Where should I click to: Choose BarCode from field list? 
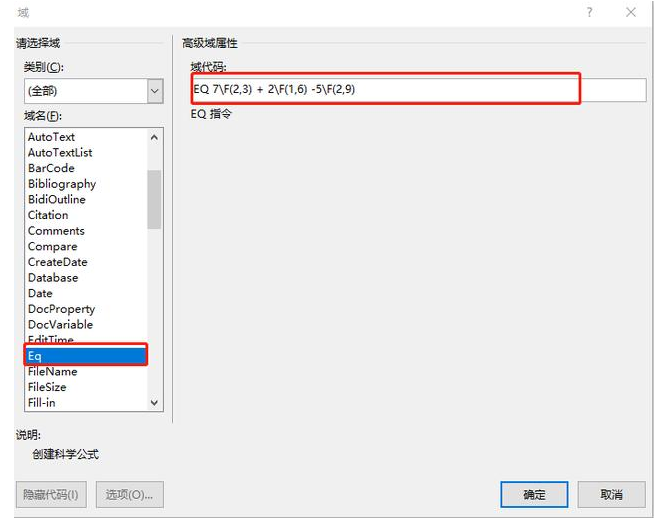(51, 168)
